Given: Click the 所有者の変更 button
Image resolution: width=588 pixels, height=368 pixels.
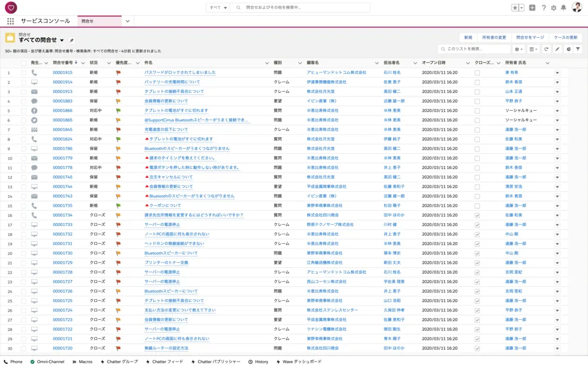Looking at the screenshot, I should pos(494,37).
